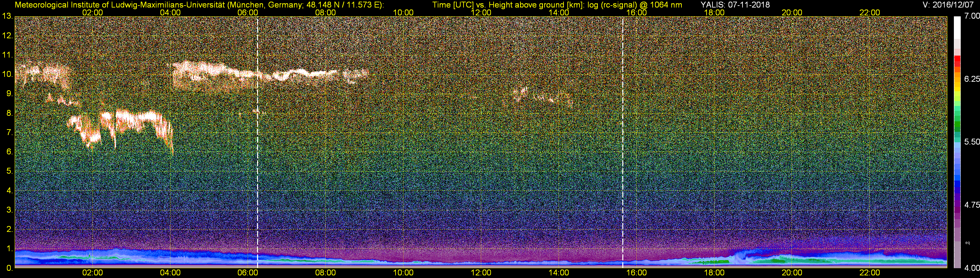Click the 1 km height axis label
The image size is (980, 278).
[9, 249]
